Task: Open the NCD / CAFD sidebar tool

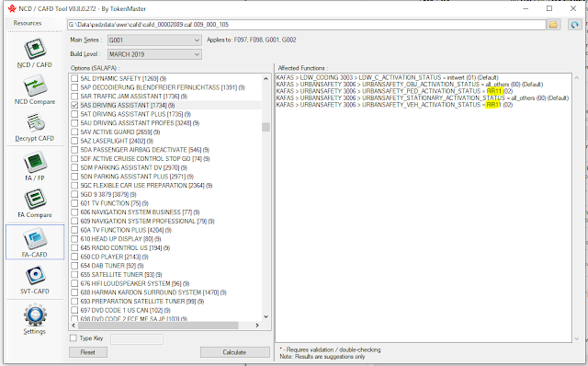Action: pos(35,53)
